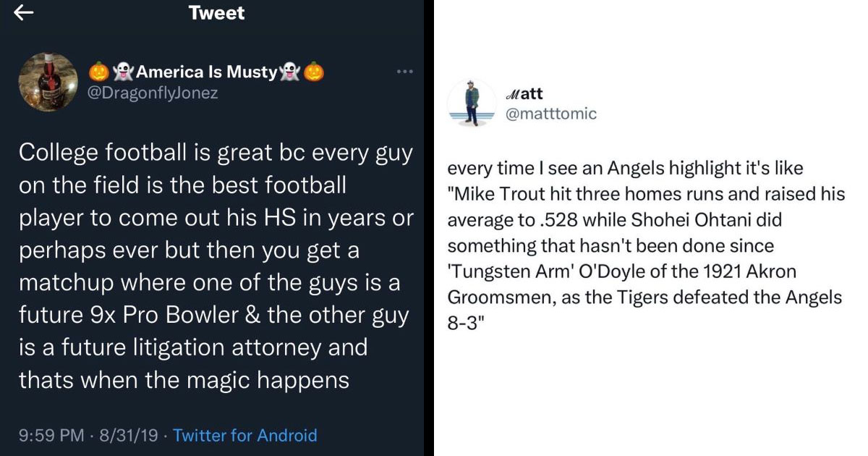Open the three-dot more options menu
The image size is (868, 456).
pyautogui.click(x=404, y=72)
